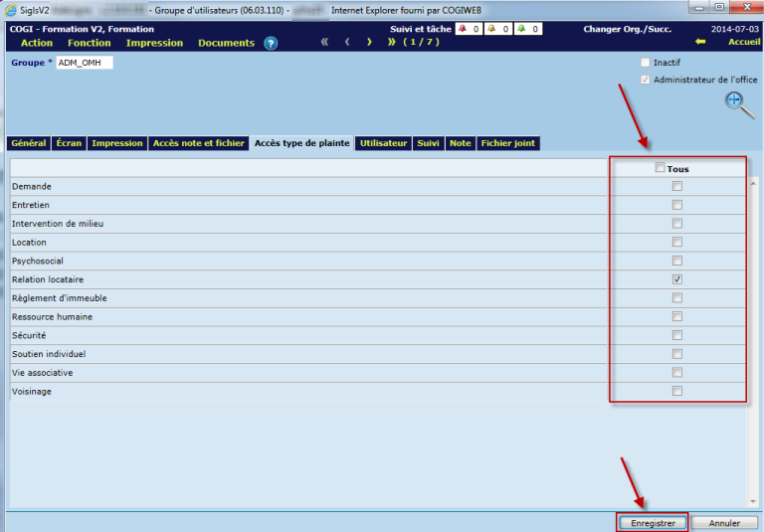The height and width of the screenshot is (532, 764).
Task: Open the Action menu
Action: click(37, 43)
